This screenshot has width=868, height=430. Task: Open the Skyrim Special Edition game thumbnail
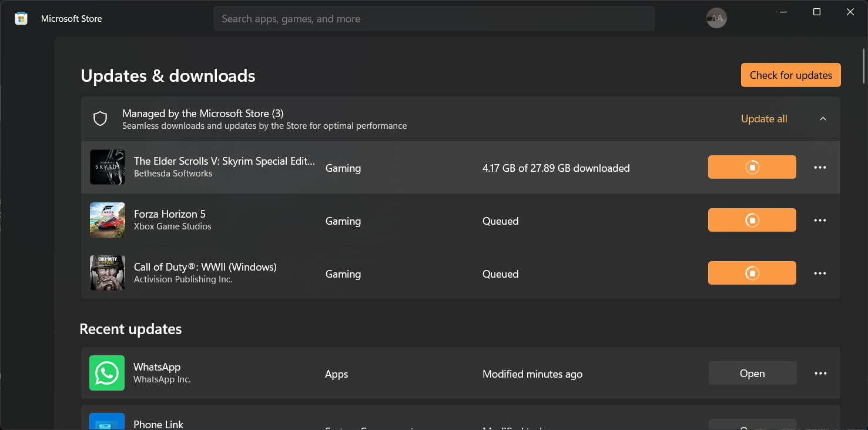(108, 167)
